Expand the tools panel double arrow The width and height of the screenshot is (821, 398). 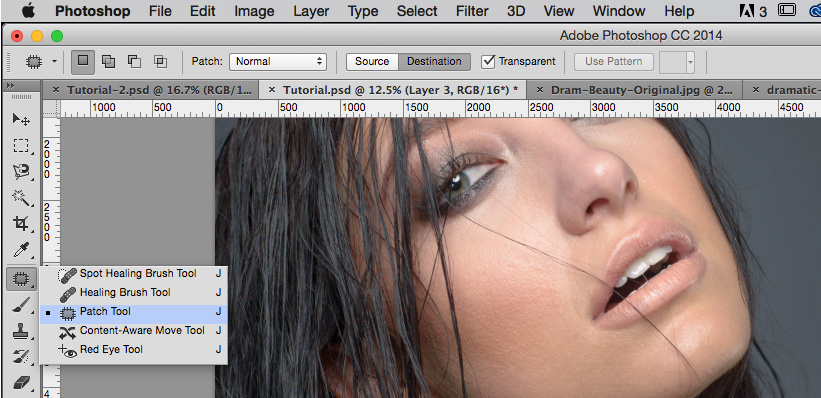10,85
